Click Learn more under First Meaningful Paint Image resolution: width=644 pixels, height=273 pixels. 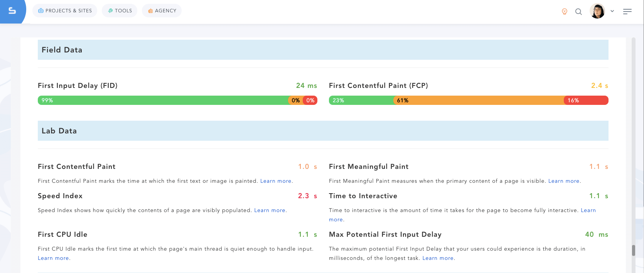[x=564, y=181]
